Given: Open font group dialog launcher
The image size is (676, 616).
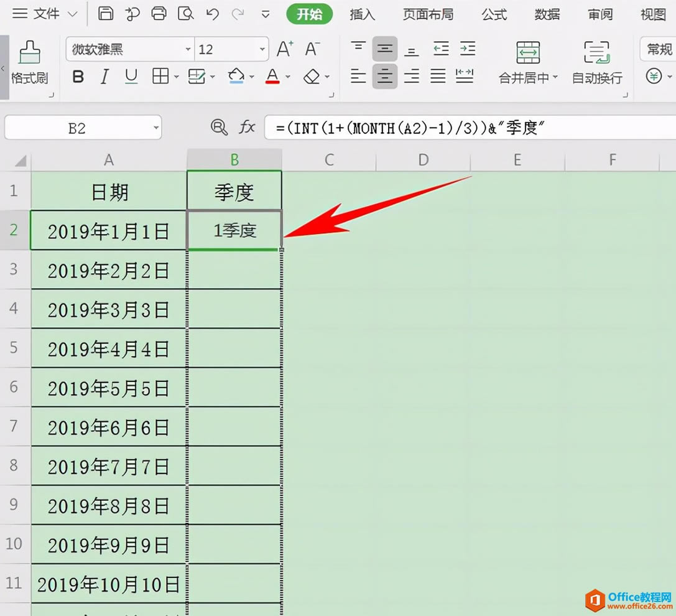Looking at the screenshot, I should tap(331, 94).
